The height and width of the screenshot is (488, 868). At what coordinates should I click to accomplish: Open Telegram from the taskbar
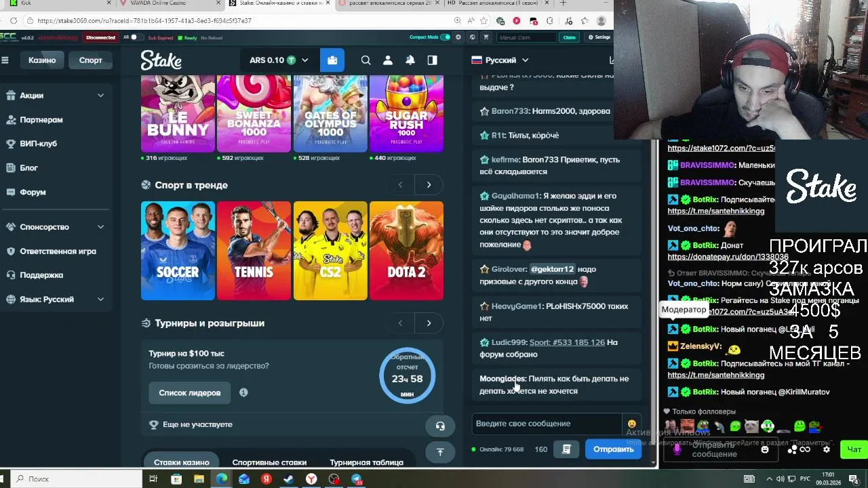(x=356, y=479)
